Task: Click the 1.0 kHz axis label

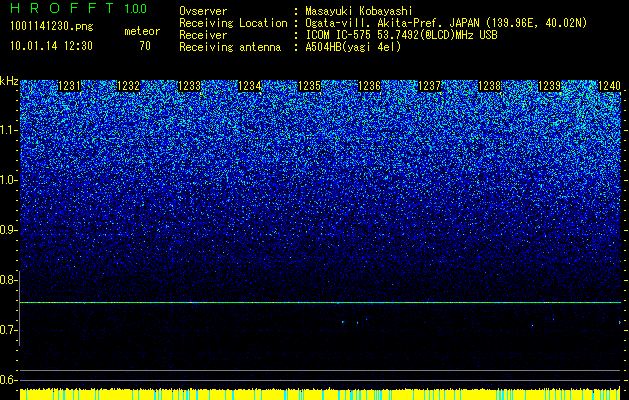Action: [8, 180]
